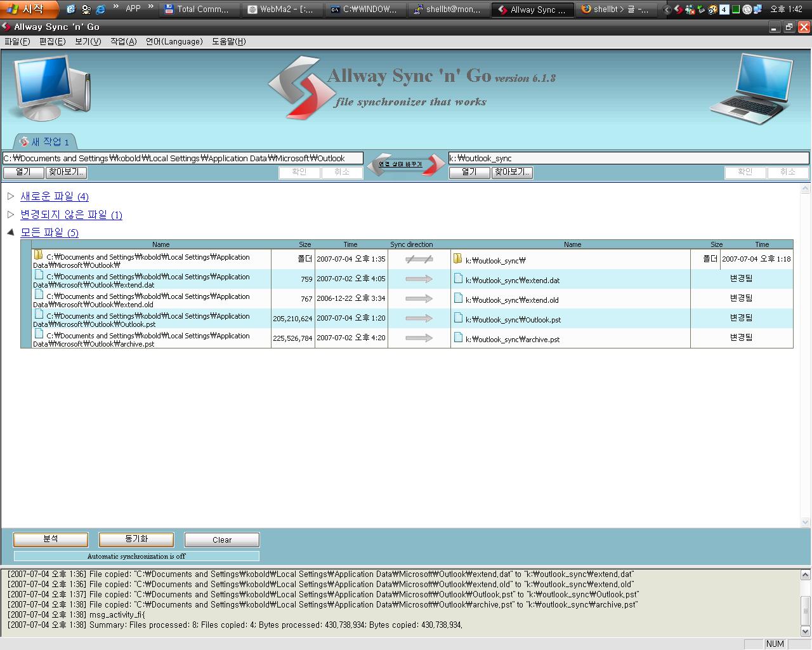Click file icon of k:\outlook_sync\extend.dat
812x650 pixels.
point(458,278)
